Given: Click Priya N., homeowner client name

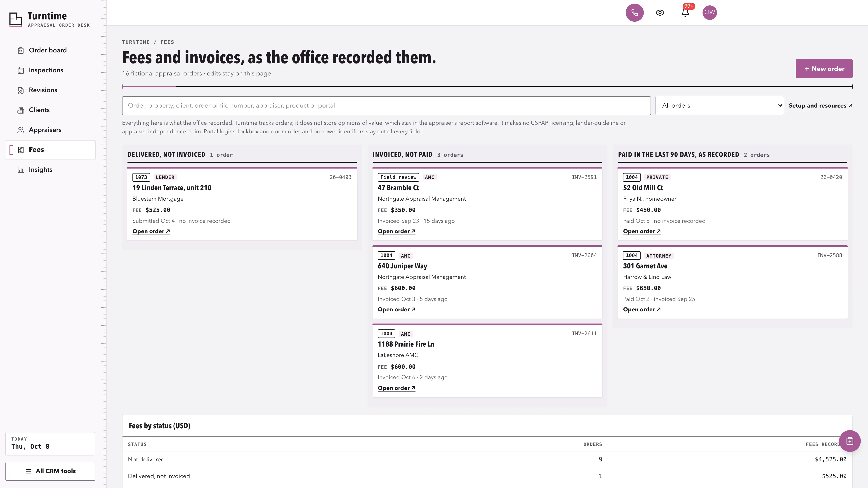Looking at the screenshot, I should point(649,199).
